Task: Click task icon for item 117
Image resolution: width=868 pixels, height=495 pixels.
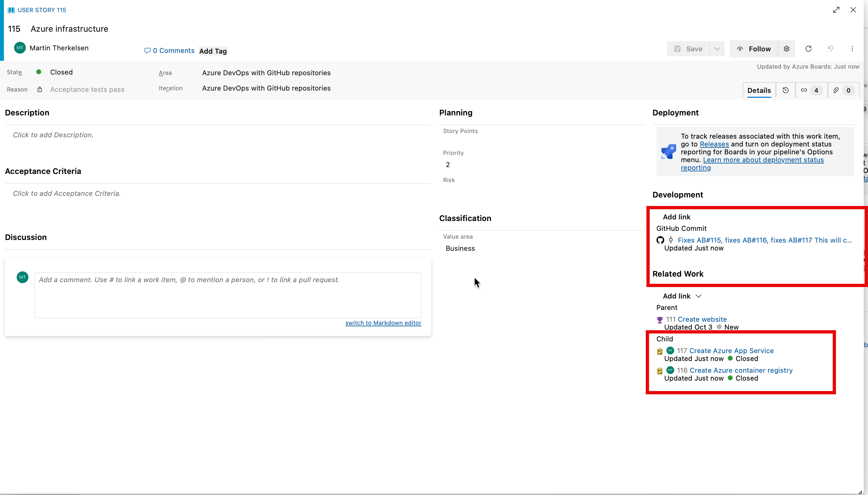Action: point(660,351)
